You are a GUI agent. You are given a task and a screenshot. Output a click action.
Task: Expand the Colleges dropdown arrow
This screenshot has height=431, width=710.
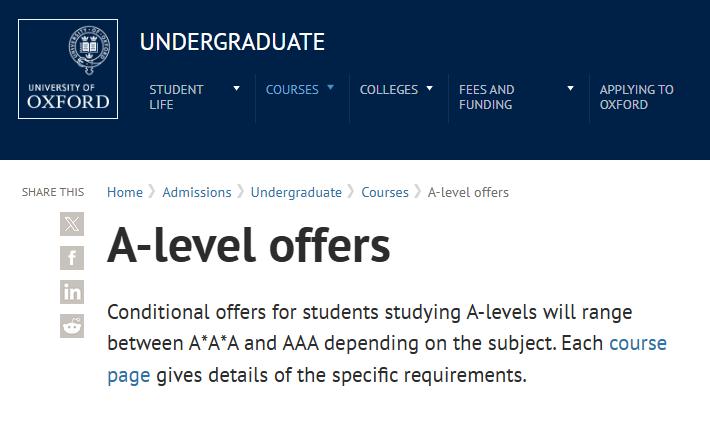pos(429,89)
